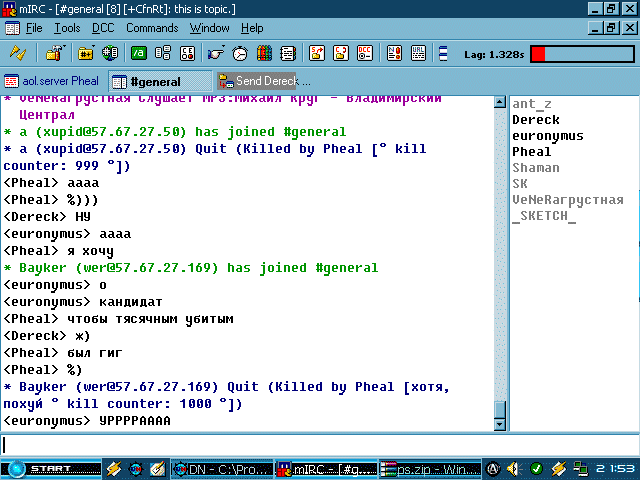Screen dimensions: 640x480
Task: Click the DN quick launch icon
Action: [135, 469]
